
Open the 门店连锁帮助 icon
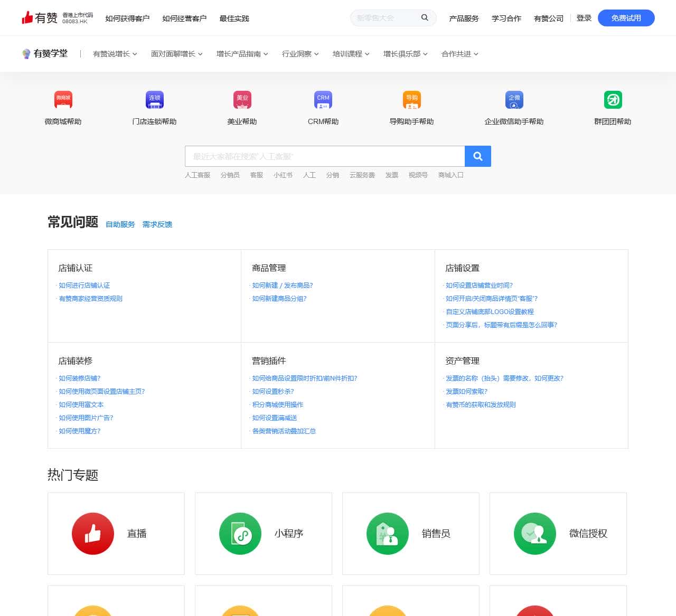pyautogui.click(x=155, y=99)
